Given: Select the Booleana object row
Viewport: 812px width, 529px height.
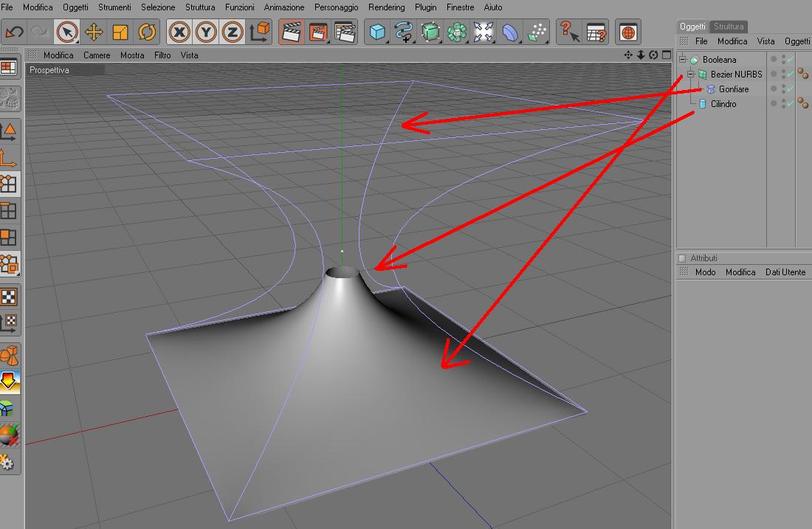Looking at the screenshot, I should point(719,60).
